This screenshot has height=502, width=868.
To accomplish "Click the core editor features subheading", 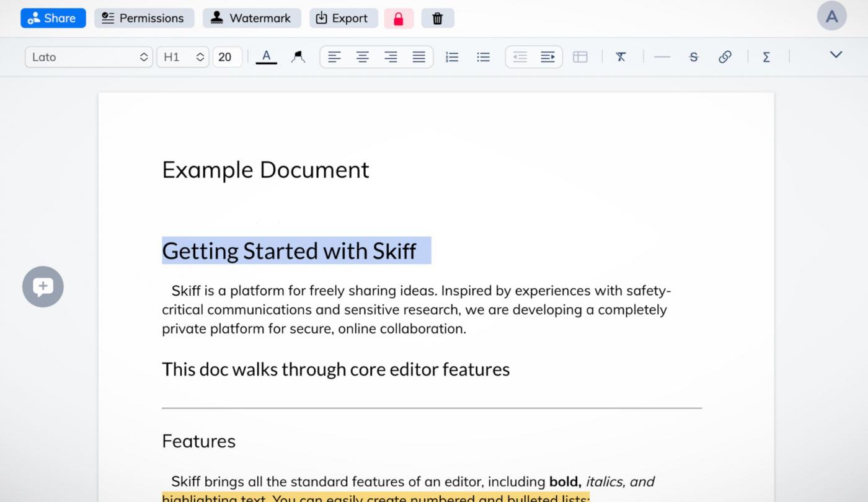I will 335,369.
